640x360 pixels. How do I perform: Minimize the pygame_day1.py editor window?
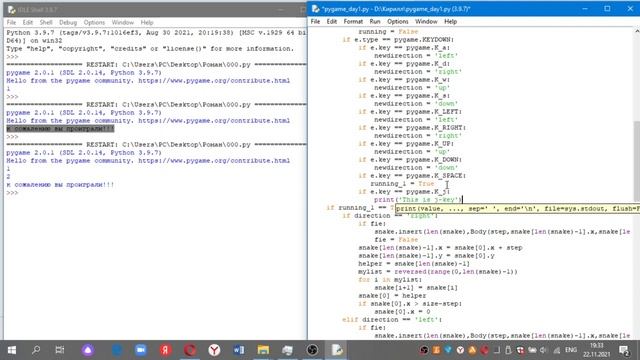585,9
